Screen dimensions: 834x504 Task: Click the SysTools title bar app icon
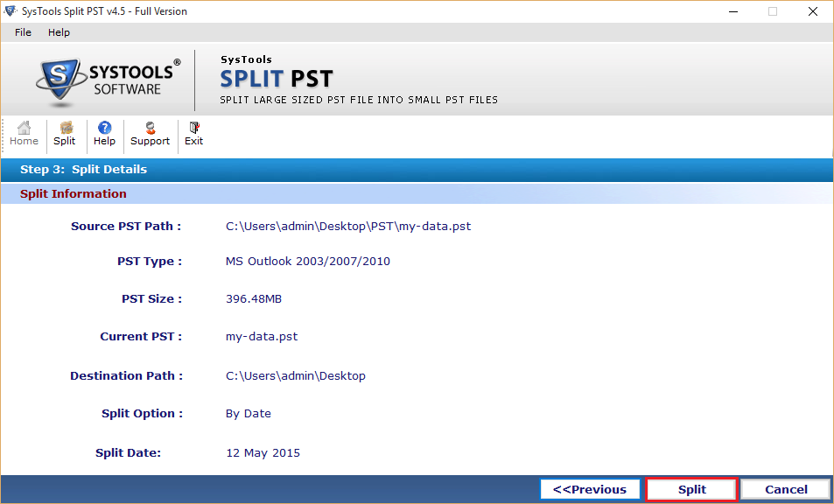click(x=11, y=10)
